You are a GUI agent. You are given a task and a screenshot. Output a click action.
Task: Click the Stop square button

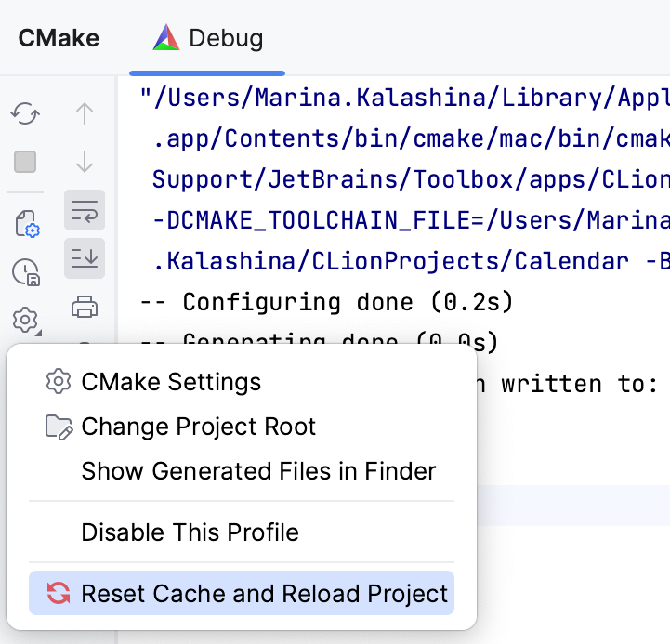(25, 162)
